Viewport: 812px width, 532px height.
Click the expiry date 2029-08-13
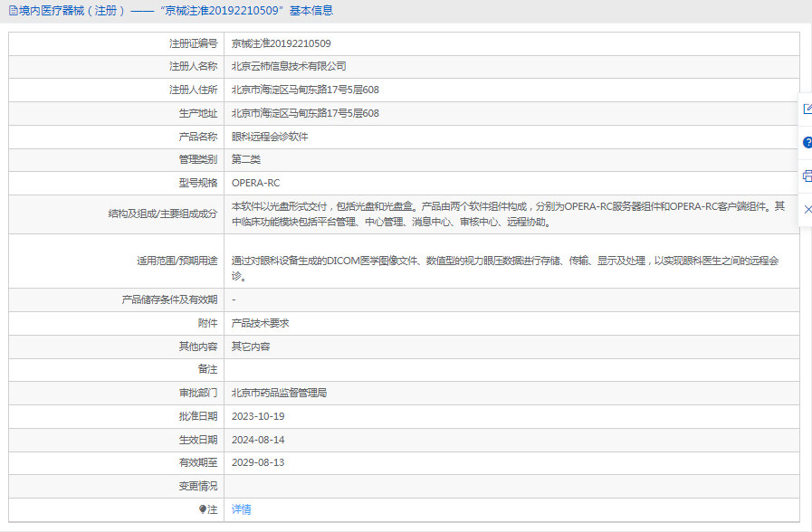coord(258,462)
